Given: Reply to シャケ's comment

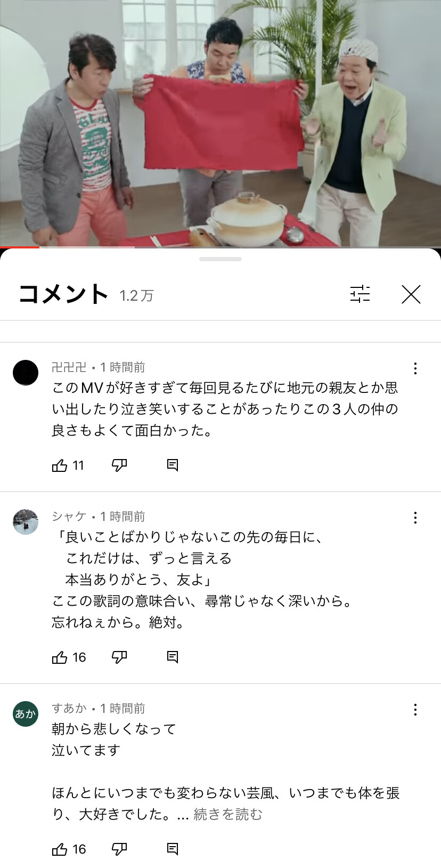Looking at the screenshot, I should click(172, 657).
